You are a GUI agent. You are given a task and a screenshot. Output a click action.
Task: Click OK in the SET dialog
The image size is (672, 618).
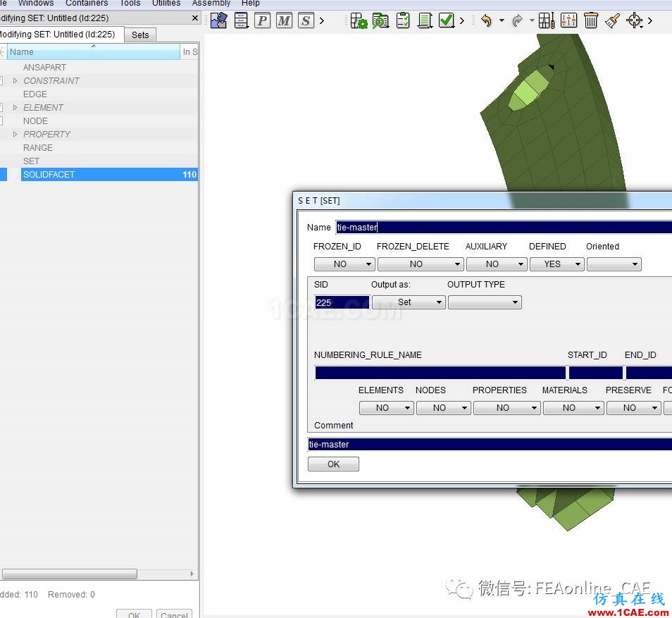333,464
